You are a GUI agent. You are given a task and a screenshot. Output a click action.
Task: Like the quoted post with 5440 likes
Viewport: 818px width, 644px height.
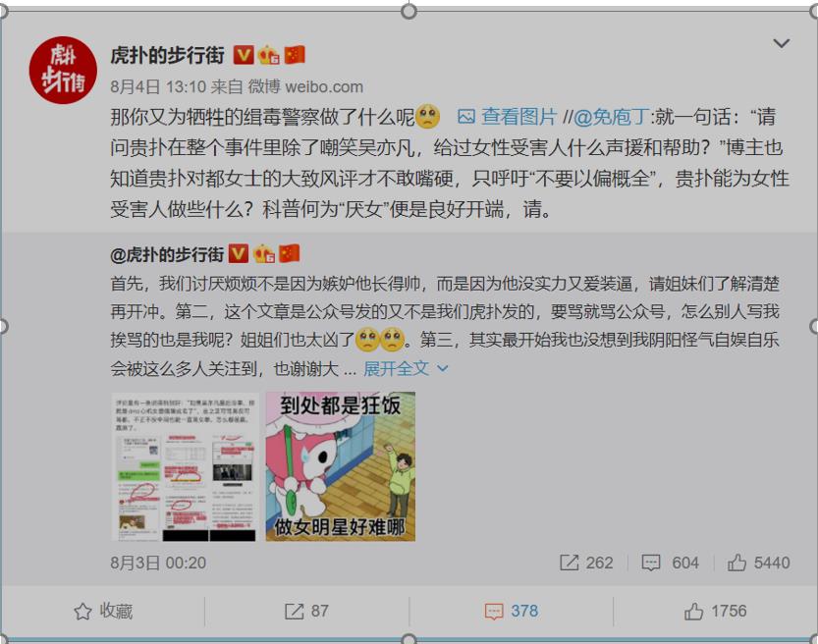click(x=736, y=563)
